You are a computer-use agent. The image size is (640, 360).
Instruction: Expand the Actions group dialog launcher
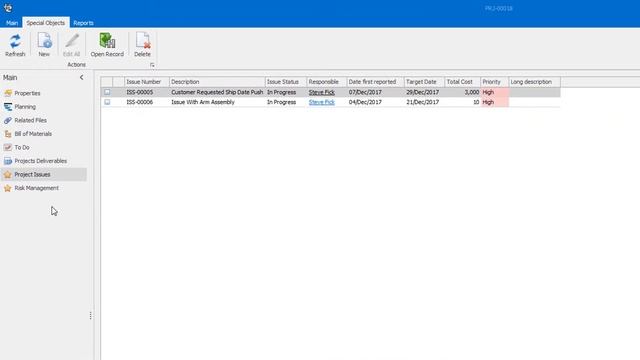(x=152, y=65)
